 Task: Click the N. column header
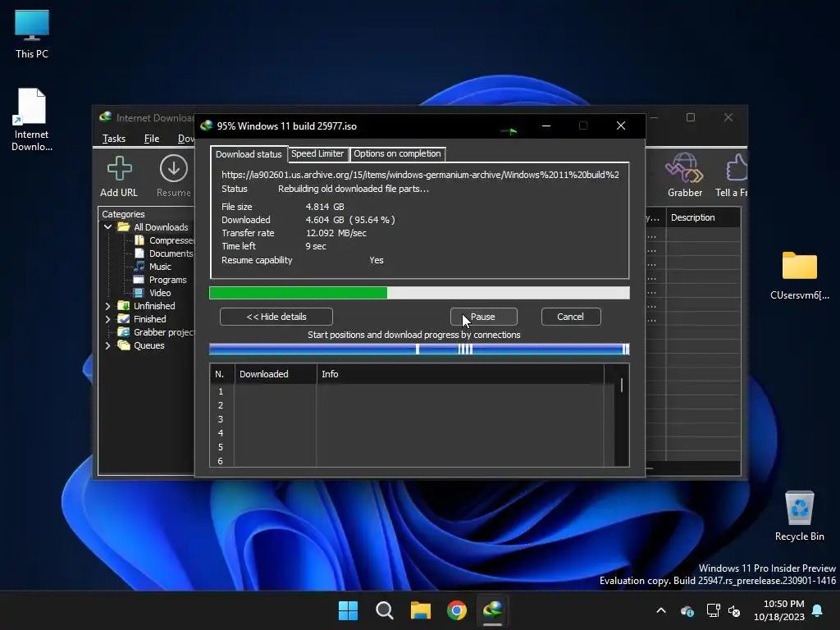[222, 374]
